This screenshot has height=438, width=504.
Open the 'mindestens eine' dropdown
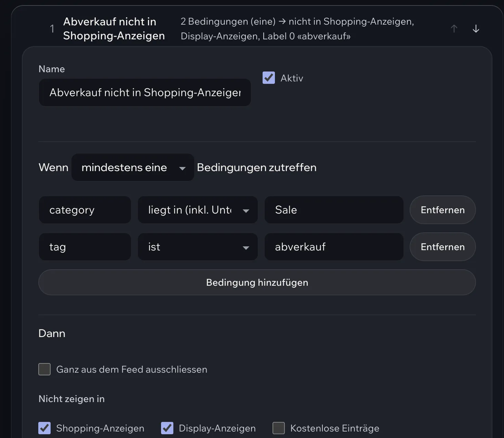(x=133, y=167)
